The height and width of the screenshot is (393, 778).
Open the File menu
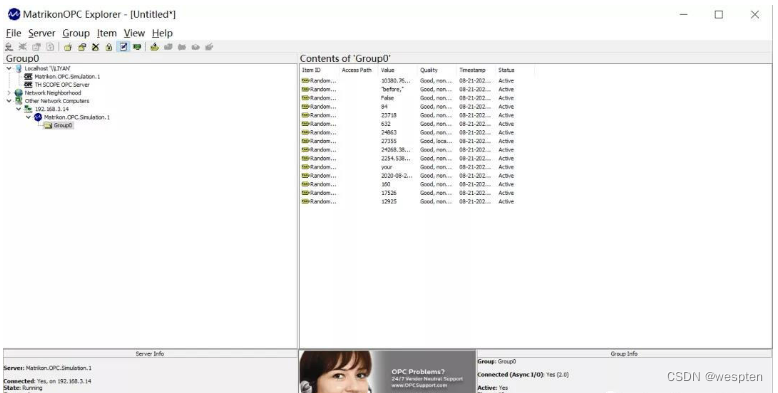(13, 33)
